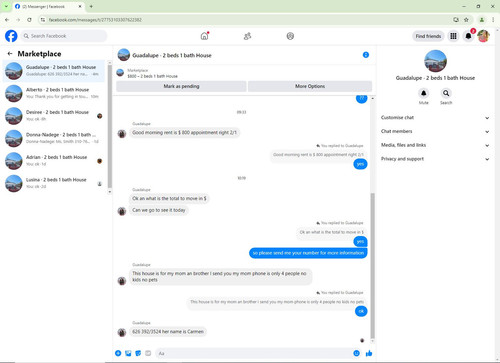
Task: Open the Lusina conversation
Action: pos(54,183)
